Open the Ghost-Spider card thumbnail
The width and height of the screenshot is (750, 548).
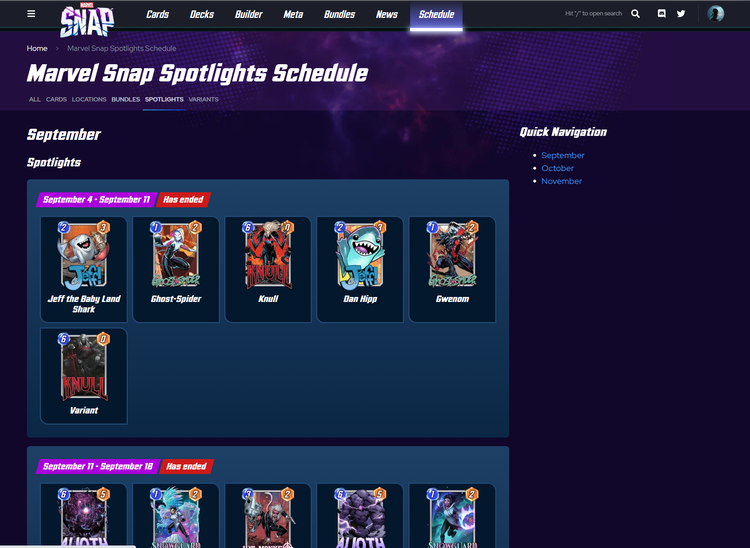[176, 269]
